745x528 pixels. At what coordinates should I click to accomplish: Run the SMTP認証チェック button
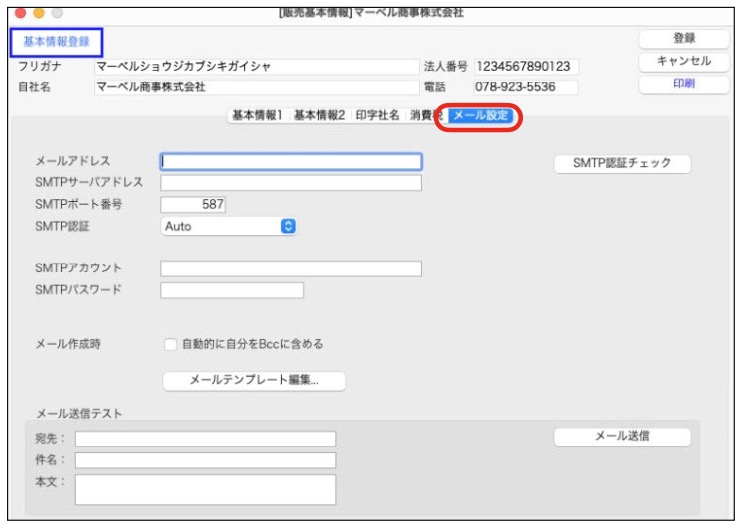click(x=622, y=164)
